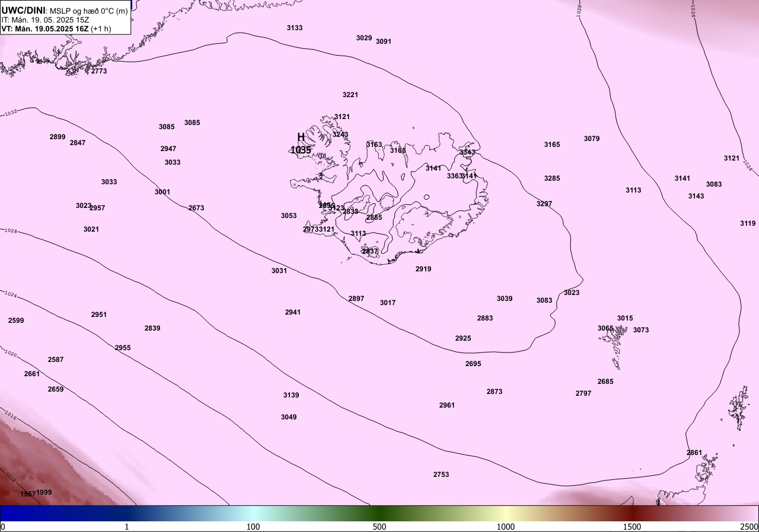
Task: Click the 2673 height value
Action: [196, 208]
